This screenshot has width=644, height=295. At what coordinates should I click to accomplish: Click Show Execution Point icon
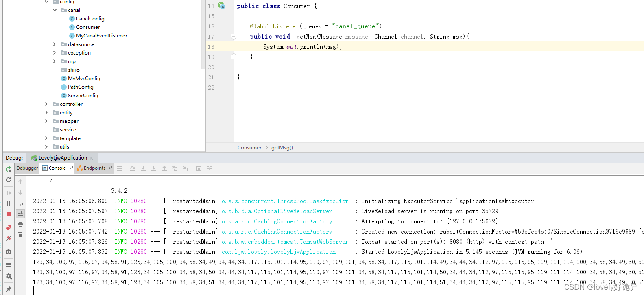(x=119, y=168)
